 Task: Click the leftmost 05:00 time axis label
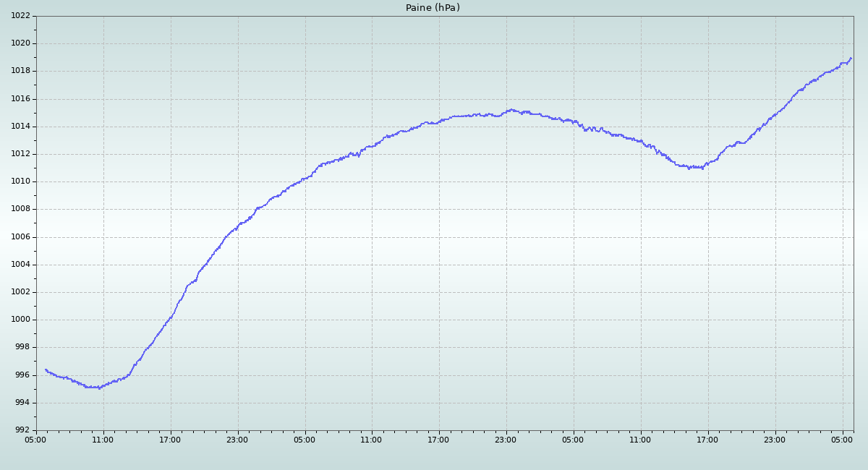click(x=36, y=439)
